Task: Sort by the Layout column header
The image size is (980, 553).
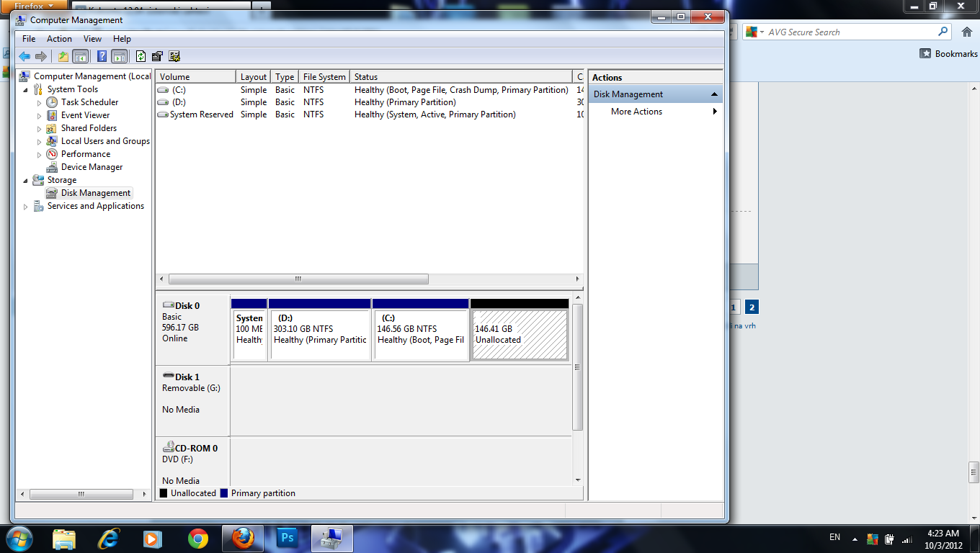Action: pos(253,77)
